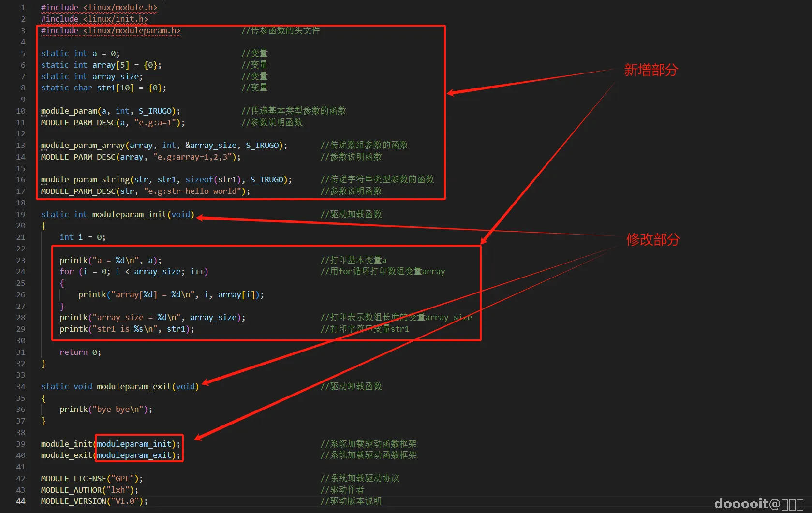The height and width of the screenshot is (513, 812).
Task: Click the for loop statement on line 24
Action: (134, 271)
